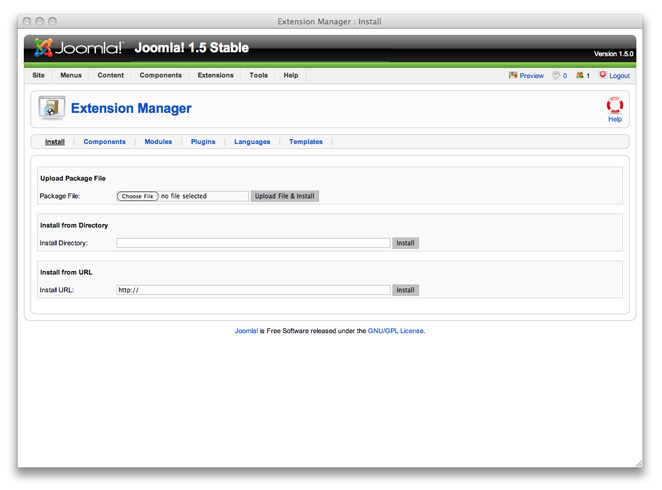The height and width of the screenshot is (490, 662).
Task: Expand the Extensions menu
Action: coord(215,75)
